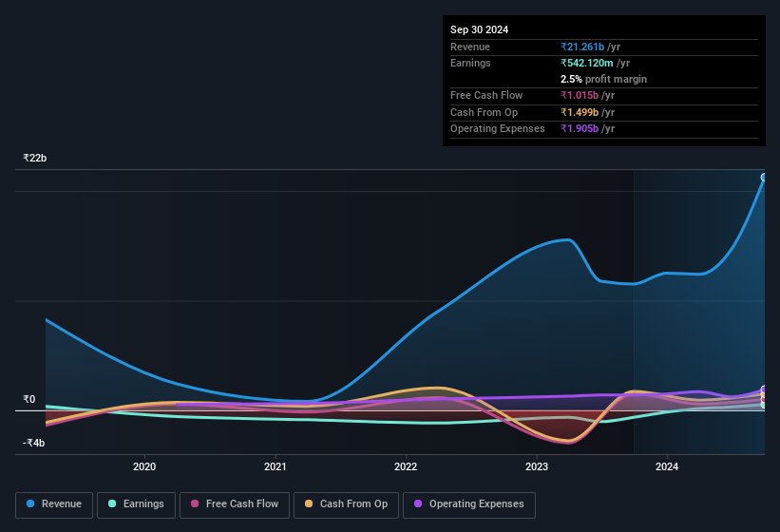Image resolution: width=780 pixels, height=532 pixels.
Task: Click the ₹22b y-axis label
Action: point(35,158)
